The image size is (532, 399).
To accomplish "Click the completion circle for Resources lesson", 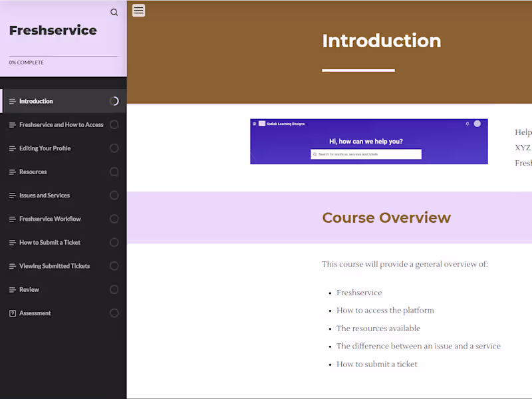I will [114, 172].
